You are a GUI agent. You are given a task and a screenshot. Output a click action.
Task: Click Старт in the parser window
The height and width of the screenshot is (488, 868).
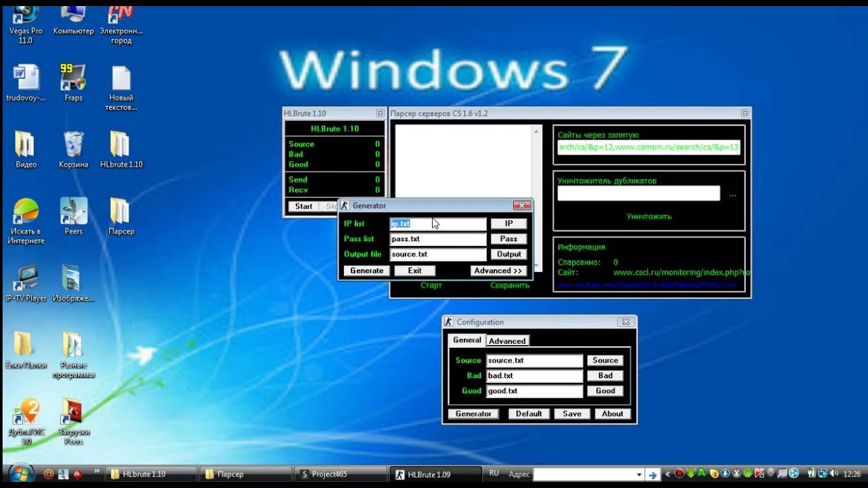click(x=431, y=285)
